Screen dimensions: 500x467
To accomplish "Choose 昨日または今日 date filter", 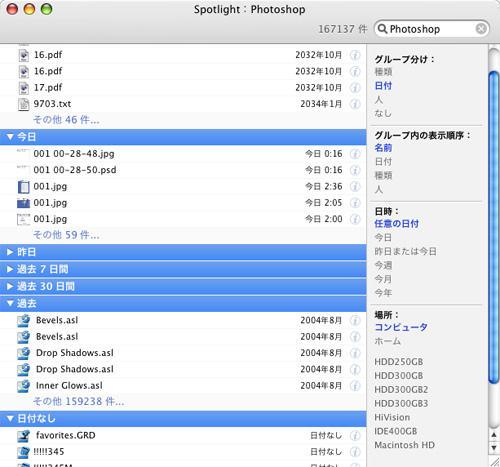I will tap(405, 251).
